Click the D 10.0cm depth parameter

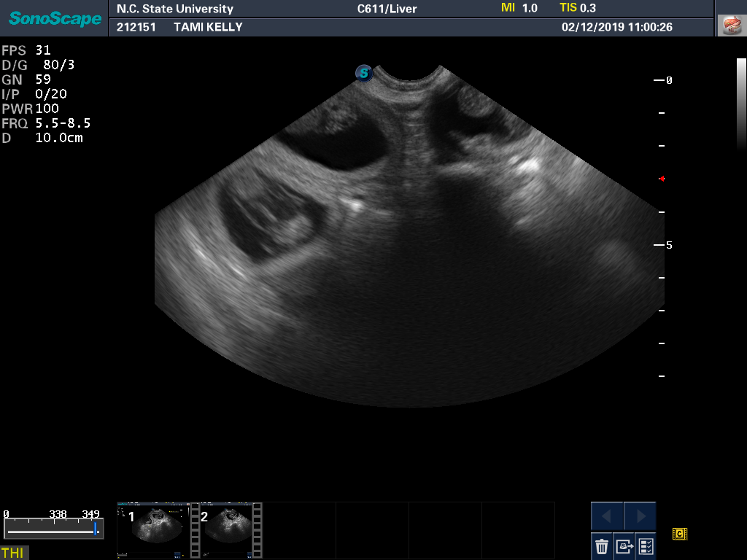[x=43, y=138]
